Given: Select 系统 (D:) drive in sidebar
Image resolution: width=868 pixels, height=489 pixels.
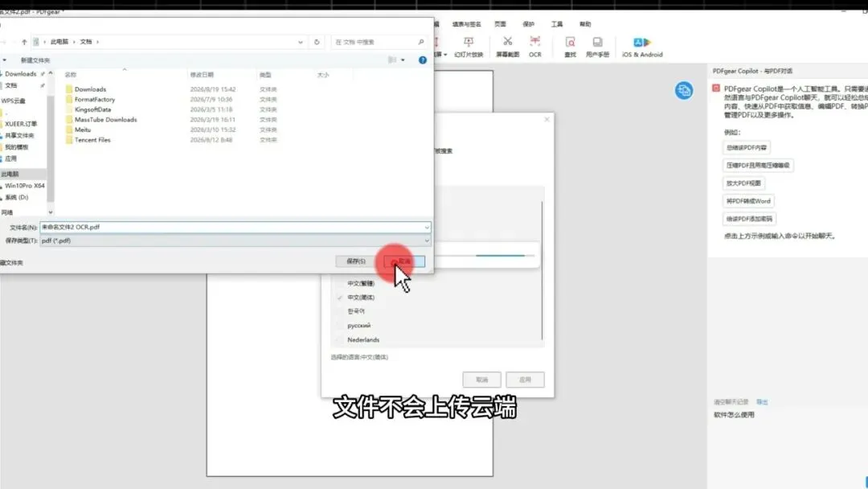Looking at the screenshot, I should (x=17, y=197).
